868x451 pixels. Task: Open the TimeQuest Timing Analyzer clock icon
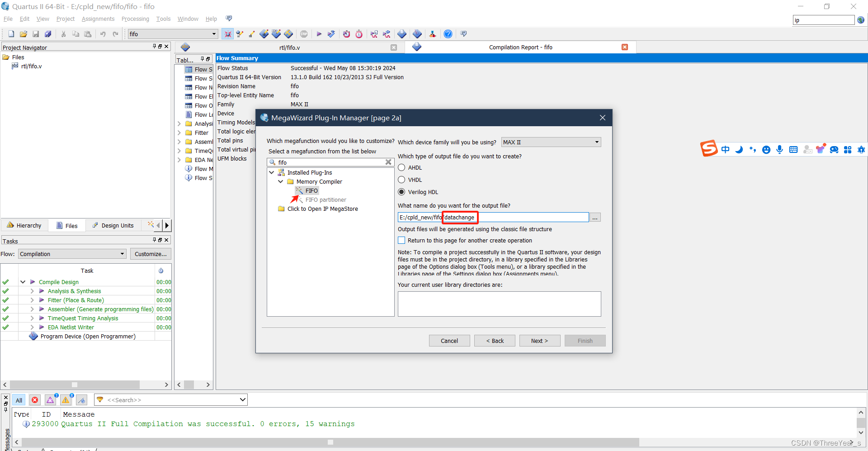[359, 34]
